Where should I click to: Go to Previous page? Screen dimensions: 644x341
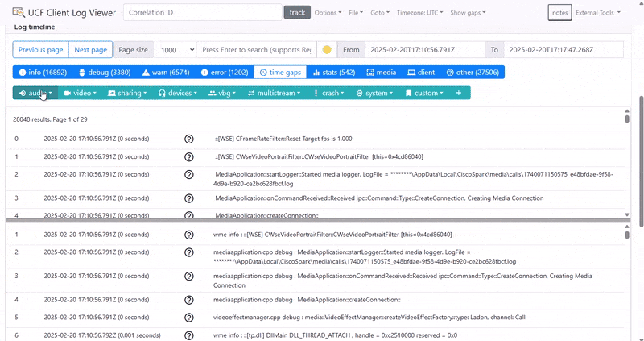(x=41, y=50)
